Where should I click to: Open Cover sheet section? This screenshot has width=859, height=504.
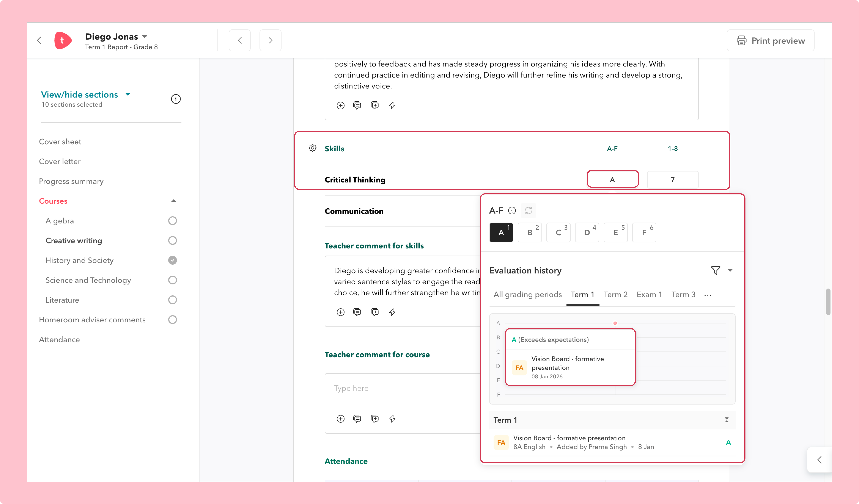[x=60, y=142]
